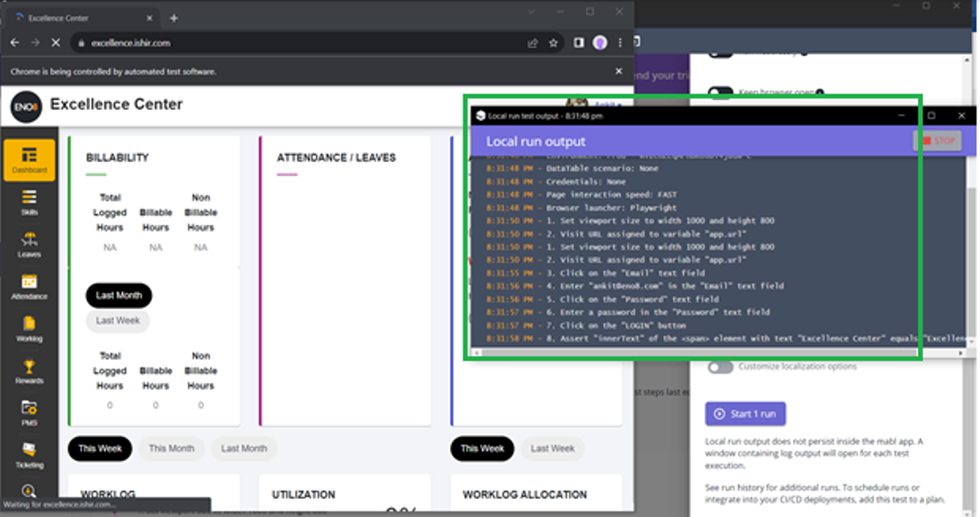Go to Leaves in sidebar
The width and height of the screenshot is (980, 517).
29,244
